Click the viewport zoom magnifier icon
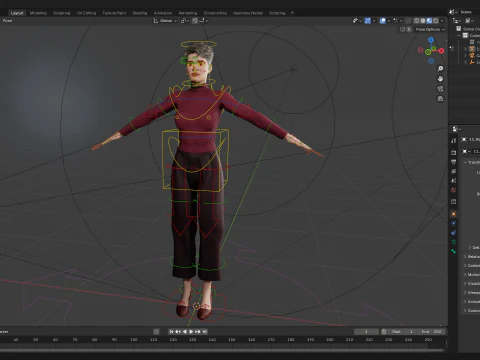The image size is (480, 360). tap(440, 68)
